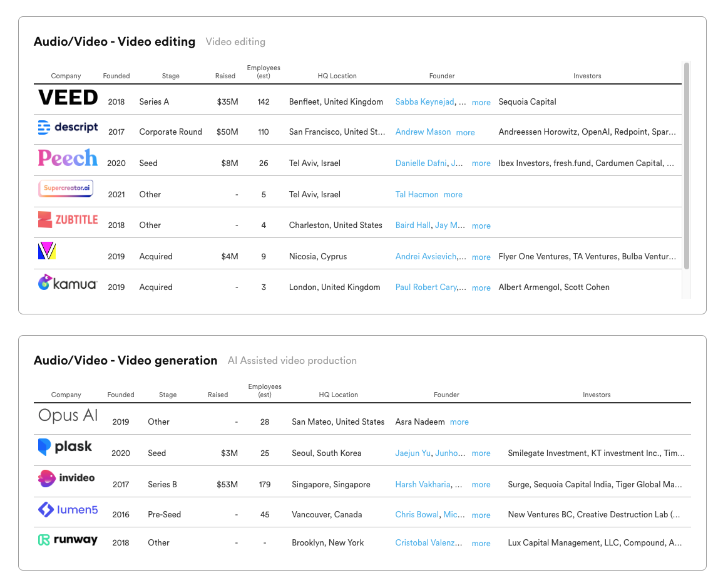The height and width of the screenshot is (585, 728).
Task: Click the Founded column header in Video editing
Action: point(116,76)
